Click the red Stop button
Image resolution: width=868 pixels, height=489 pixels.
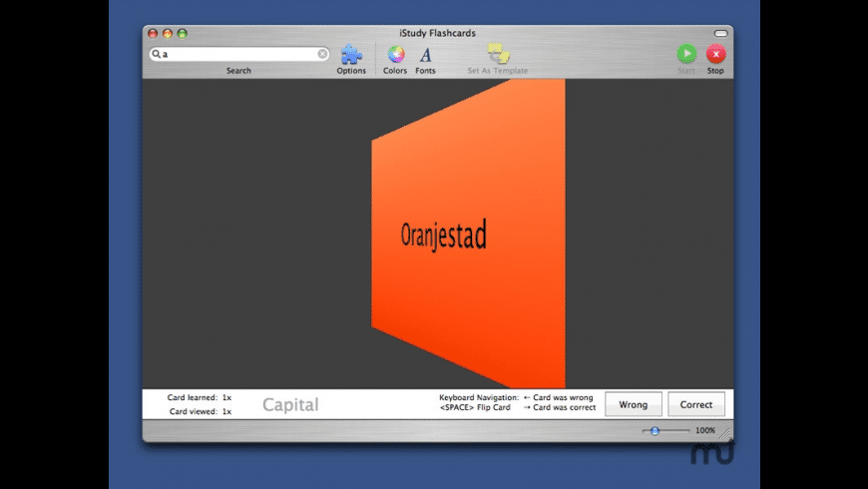[715, 54]
